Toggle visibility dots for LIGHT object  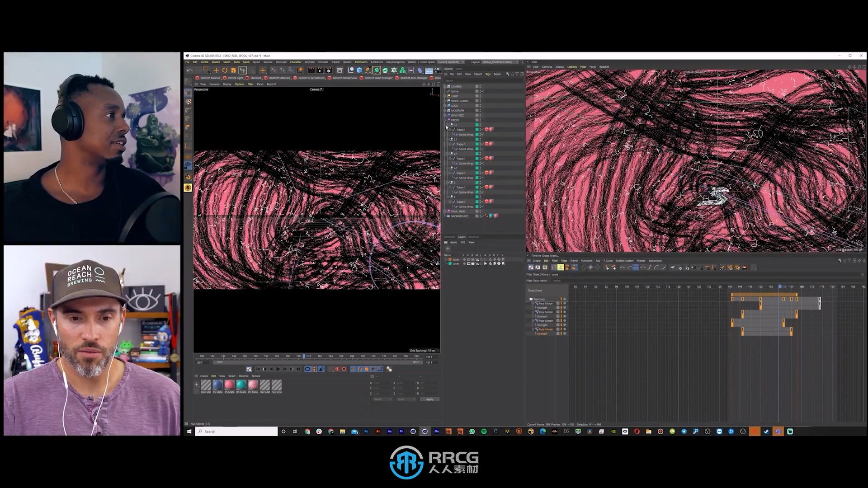(480, 96)
